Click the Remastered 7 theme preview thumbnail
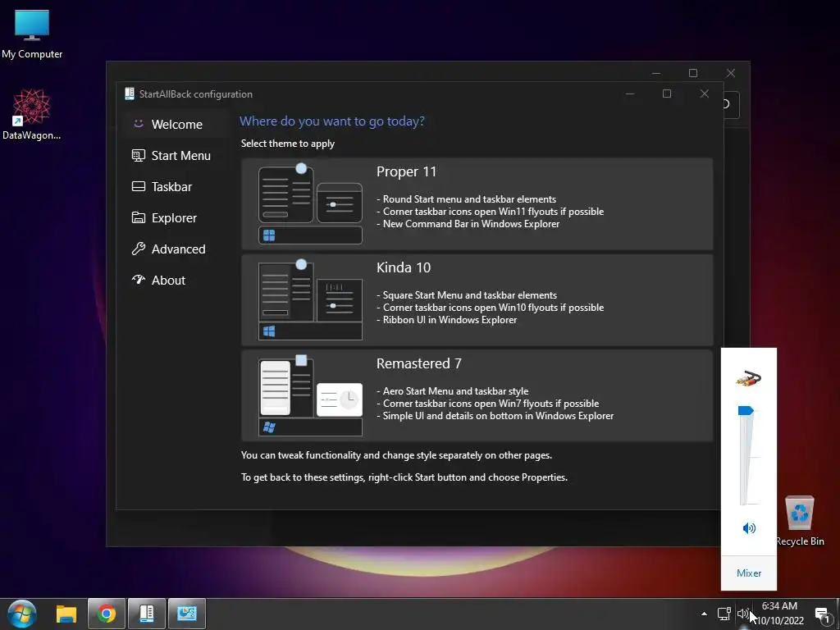 [x=310, y=396]
